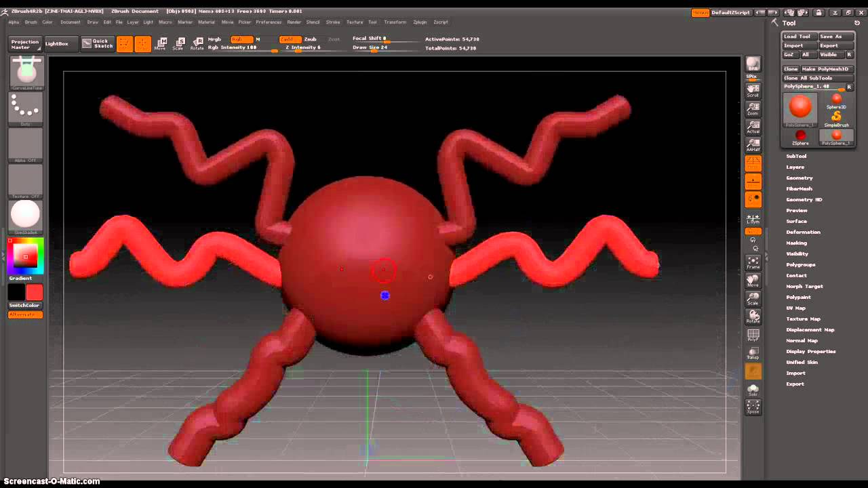The height and width of the screenshot is (488, 868).
Task: Click the AAHalf size icon
Action: coord(753,145)
